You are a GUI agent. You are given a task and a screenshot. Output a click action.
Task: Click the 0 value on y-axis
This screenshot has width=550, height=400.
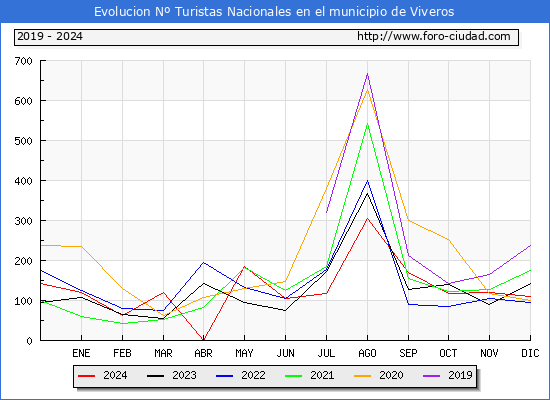(x=29, y=341)
